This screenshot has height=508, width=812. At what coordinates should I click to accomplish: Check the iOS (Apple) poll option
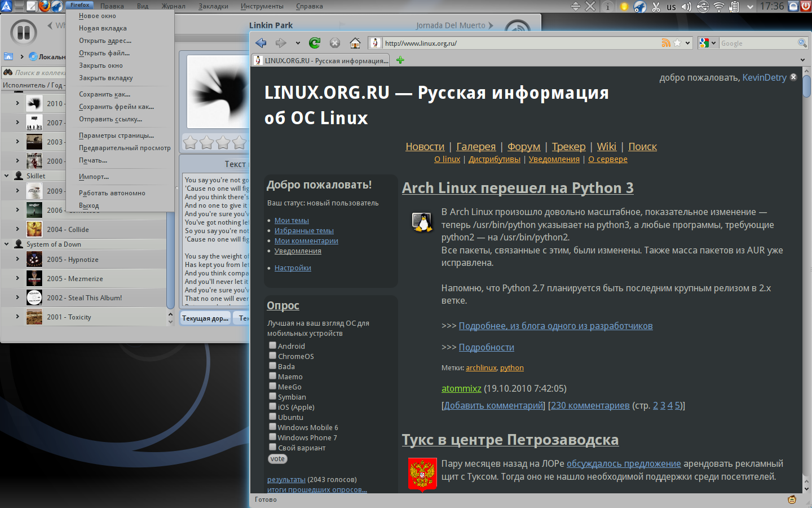click(x=272, y=406)
